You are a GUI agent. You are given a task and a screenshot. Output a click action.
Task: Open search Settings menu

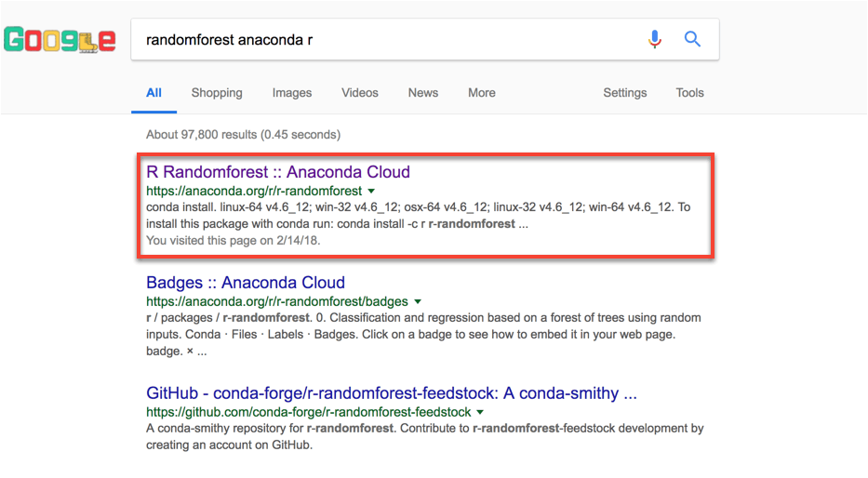(625, 93)
